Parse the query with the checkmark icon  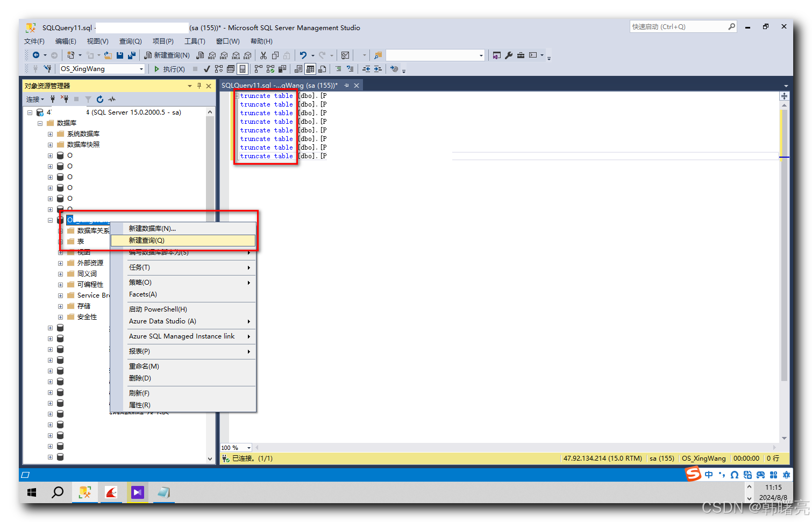207,69
